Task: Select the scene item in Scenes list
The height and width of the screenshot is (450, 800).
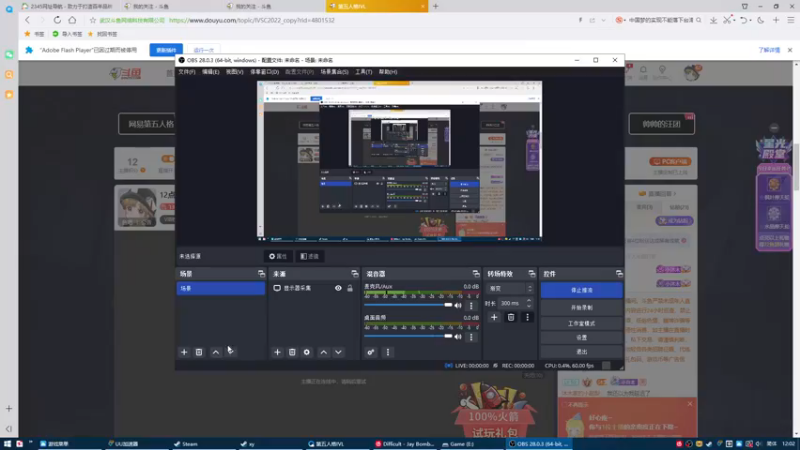Action: (221, 288)
